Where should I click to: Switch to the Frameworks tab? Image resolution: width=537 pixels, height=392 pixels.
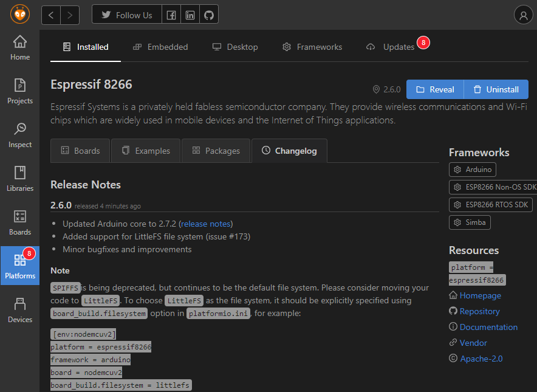312,47
